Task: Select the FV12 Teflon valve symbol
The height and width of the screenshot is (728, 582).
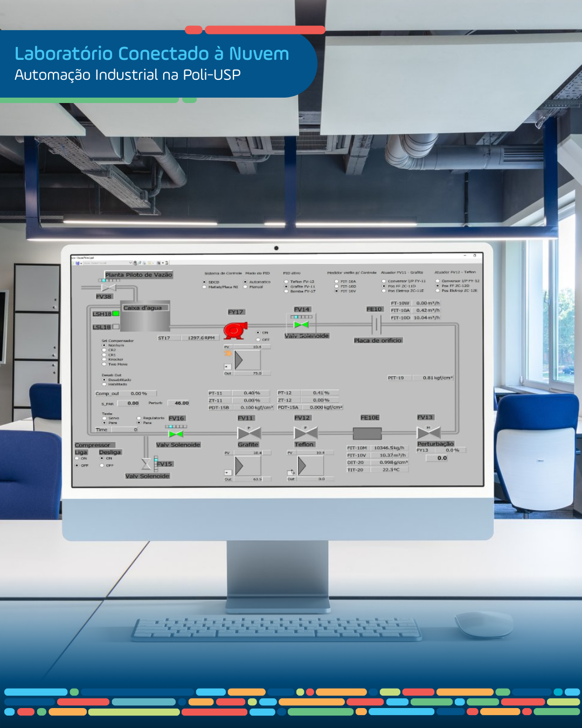Action: (306, 432)
